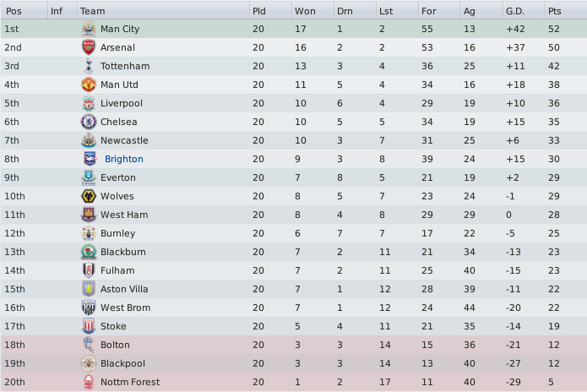Click the Liverpool club crest
The width and height of the screenshot is (587, 392).
coord(89,103)
